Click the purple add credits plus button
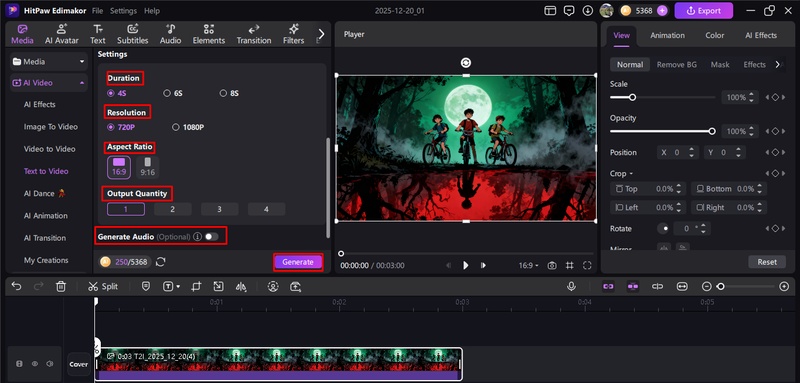This screenshot has width=800, height=383. tap(662, 10)
